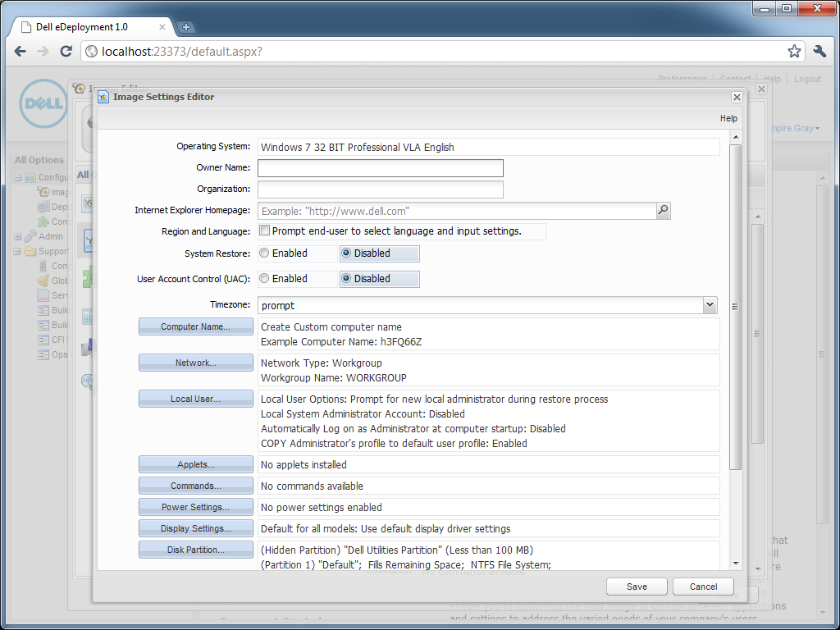The image size is (840, 630).
Task: Open the Commands... settings
Action: click(195, 486)
